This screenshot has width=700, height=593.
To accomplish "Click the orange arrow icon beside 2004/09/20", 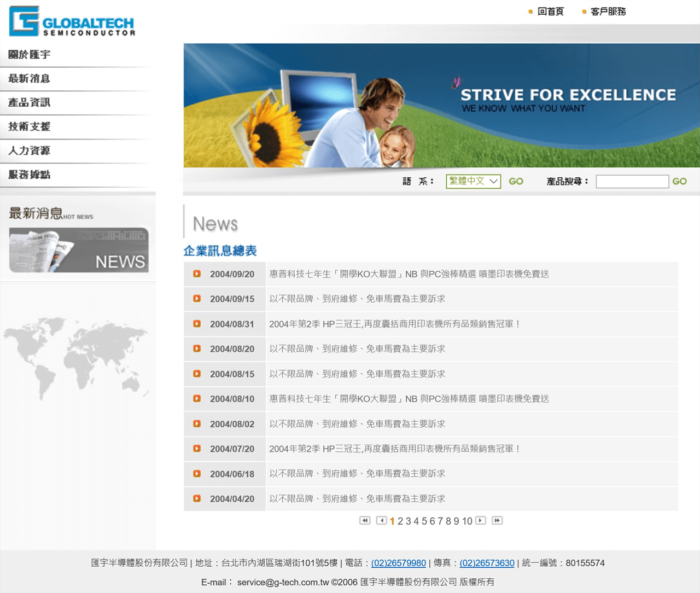I will (197, 274).
